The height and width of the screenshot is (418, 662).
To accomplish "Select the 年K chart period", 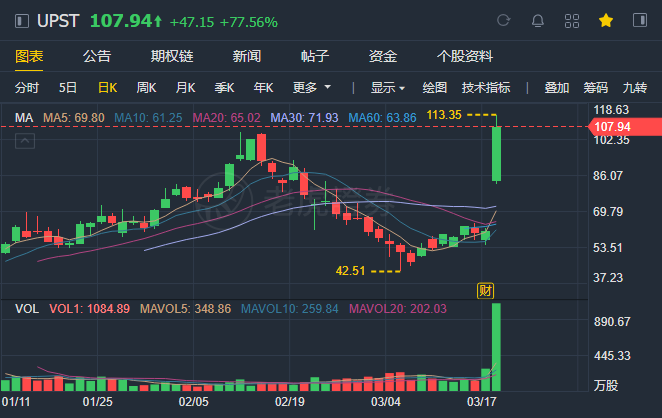I will coord(263,88).
